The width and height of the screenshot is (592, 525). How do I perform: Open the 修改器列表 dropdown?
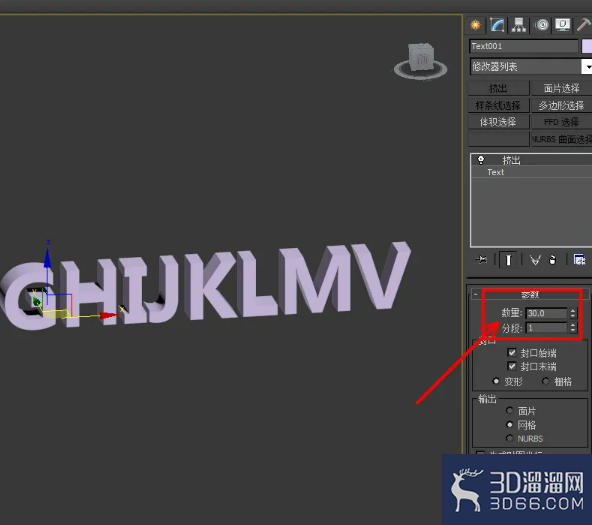click(x=530, y=67)
